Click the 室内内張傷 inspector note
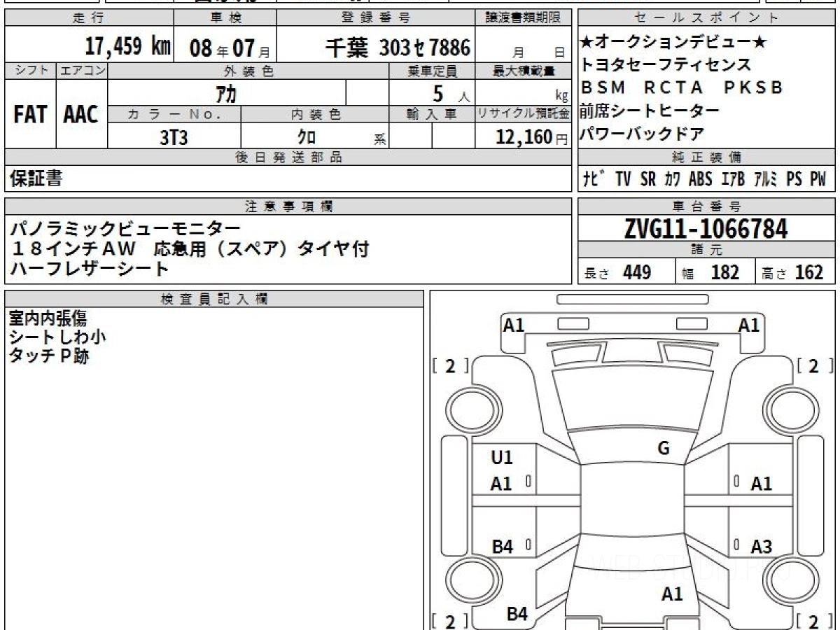840x630 pixels. pos(48,318)
